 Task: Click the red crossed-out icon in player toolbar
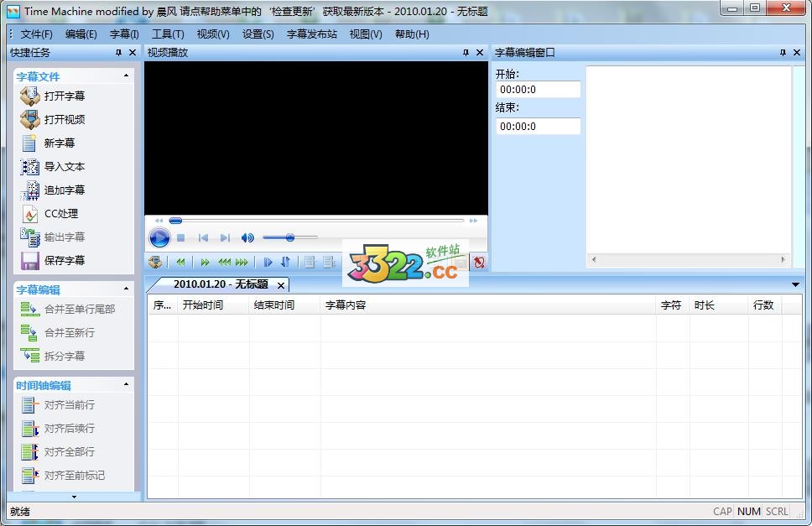(x=479, y=262)
